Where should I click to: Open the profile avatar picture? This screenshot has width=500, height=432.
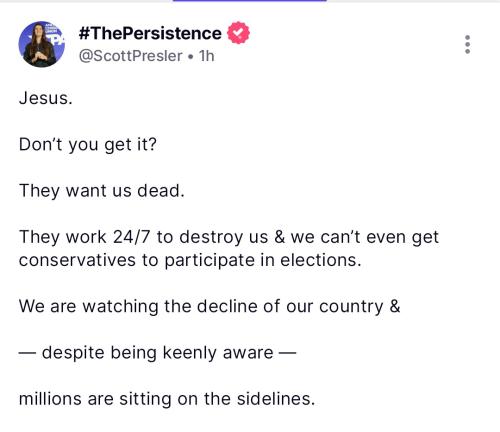click(41, 44)
